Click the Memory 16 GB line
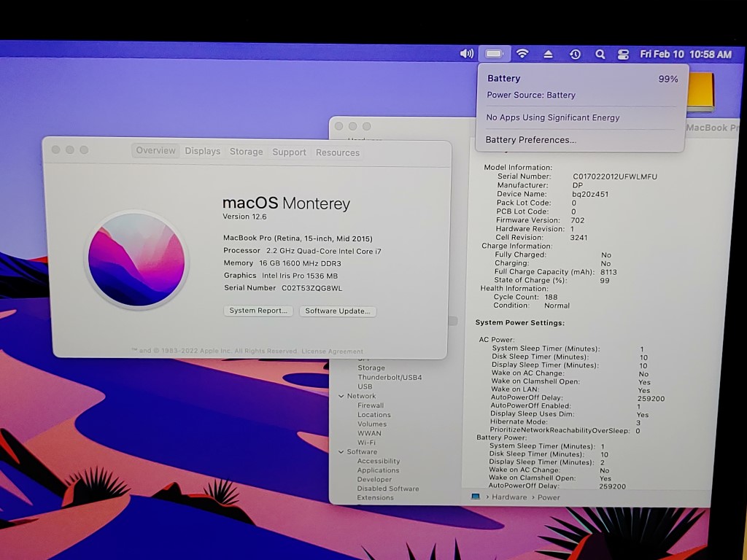Image resolution: width=747 pixels, height=560 pixels. pyautogui.click(x=282, y=262)
